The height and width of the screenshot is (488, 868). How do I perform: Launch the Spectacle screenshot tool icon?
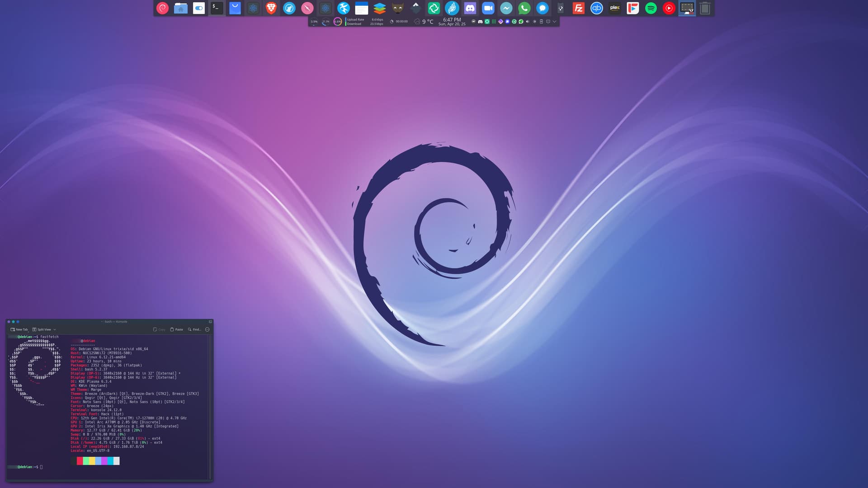click(x=687, y=8)
